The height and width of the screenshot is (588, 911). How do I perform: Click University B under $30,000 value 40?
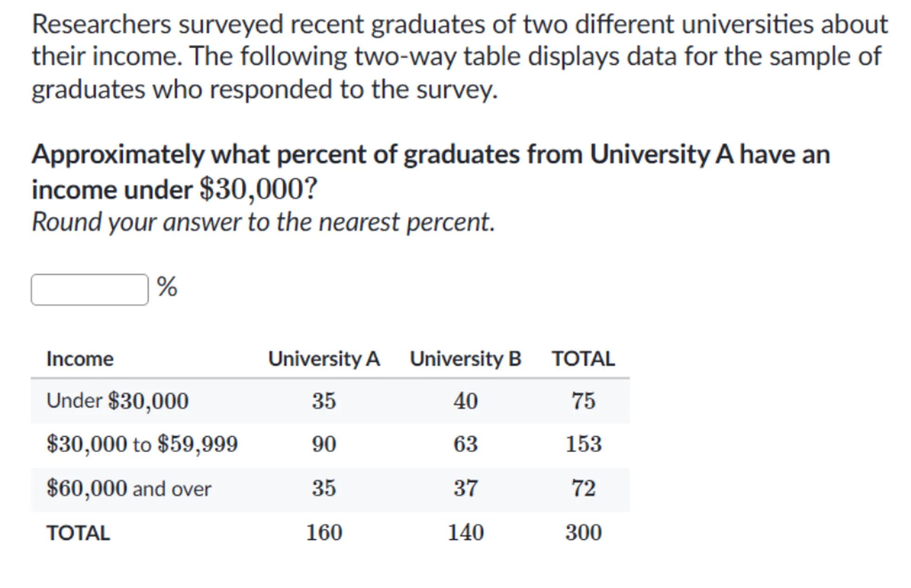tap(465, 401)
